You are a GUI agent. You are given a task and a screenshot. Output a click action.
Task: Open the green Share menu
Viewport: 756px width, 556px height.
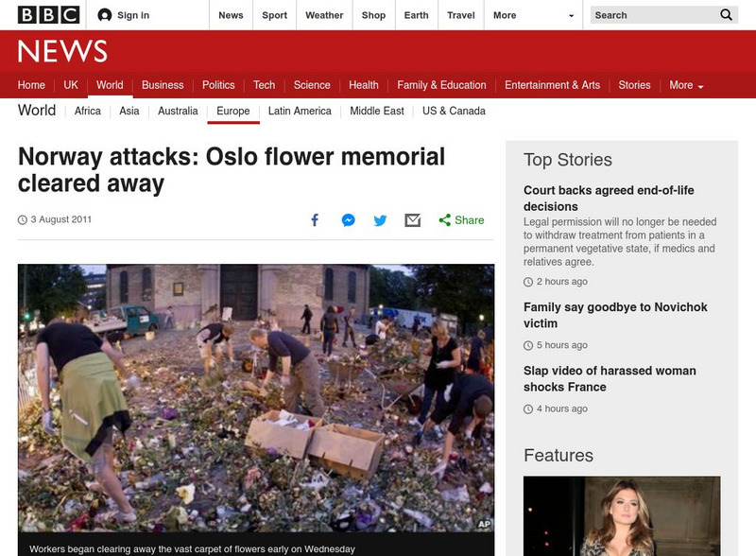pyautogui.click(x=461, y=220)
